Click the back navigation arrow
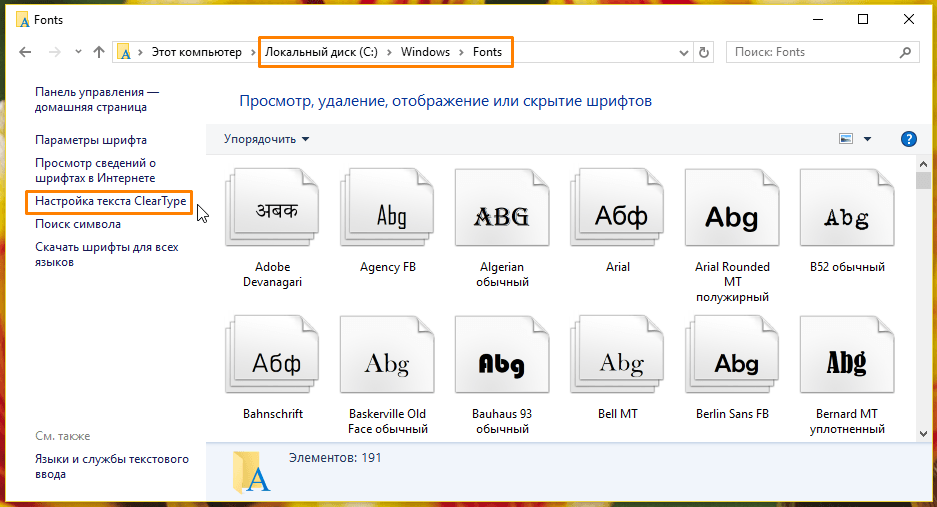Viewport: 937px width, 507px height. [x=26, y=52]
